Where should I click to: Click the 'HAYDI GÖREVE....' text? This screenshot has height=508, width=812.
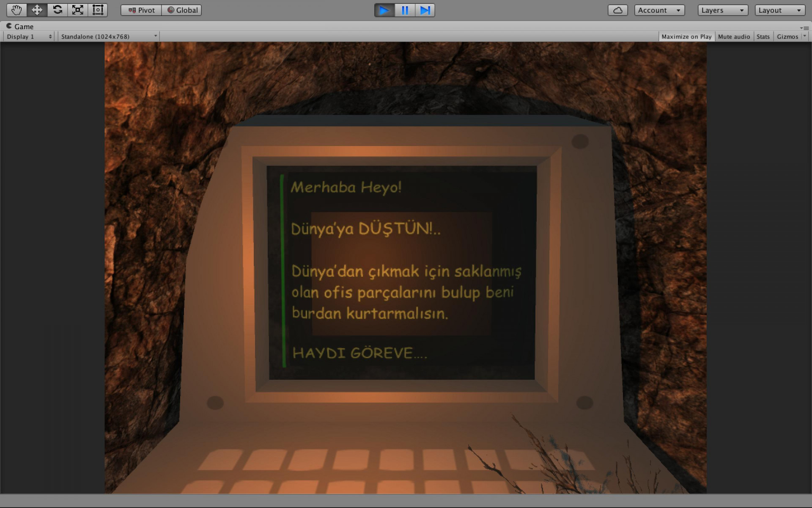point(360,353)
